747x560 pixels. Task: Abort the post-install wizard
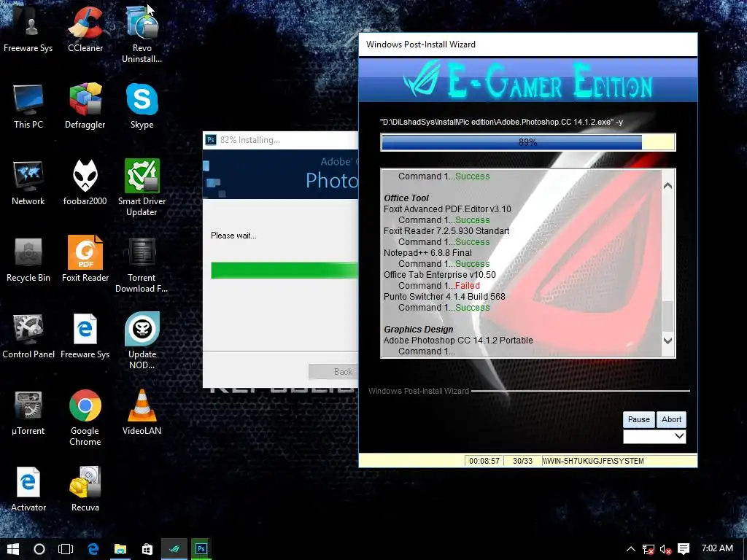coord(671,419)
